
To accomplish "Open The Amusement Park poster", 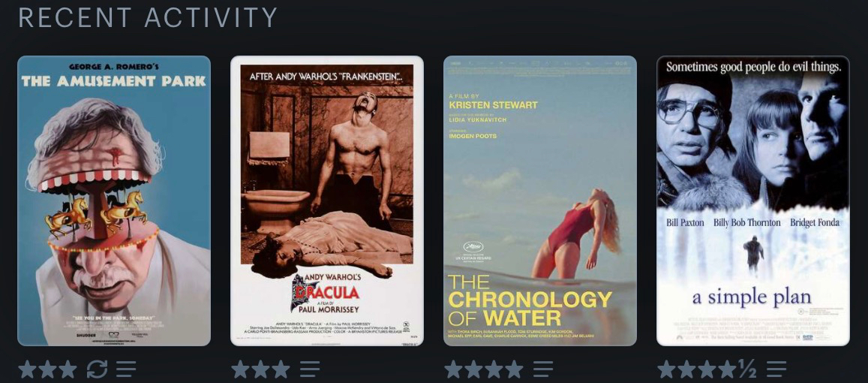I will click(x=114, y=201).
